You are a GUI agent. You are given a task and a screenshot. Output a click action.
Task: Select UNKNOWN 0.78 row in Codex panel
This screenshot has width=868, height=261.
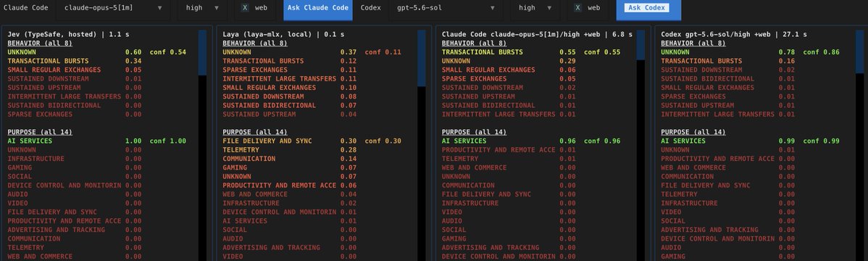coord(728,52)
